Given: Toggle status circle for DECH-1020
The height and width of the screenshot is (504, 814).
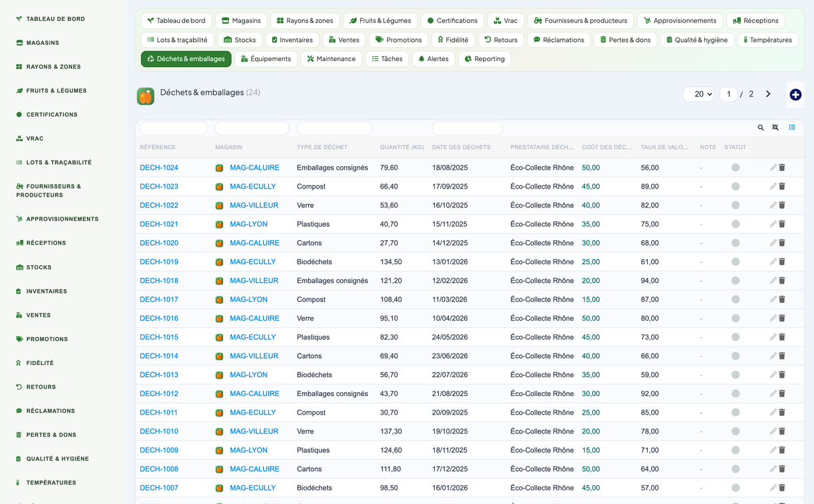Looking at the screenshot, I should 735,243.
